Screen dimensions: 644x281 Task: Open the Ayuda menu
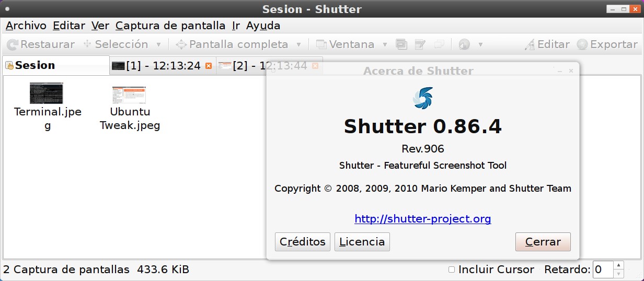[263, 26]
